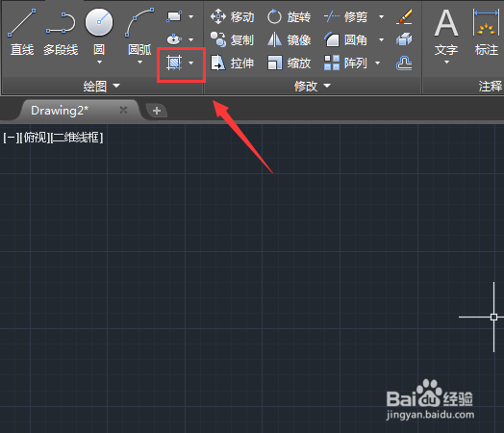Screen dimensions: 504x433
Task: Click the Move (移动) tool
Action: click(232, 16)
